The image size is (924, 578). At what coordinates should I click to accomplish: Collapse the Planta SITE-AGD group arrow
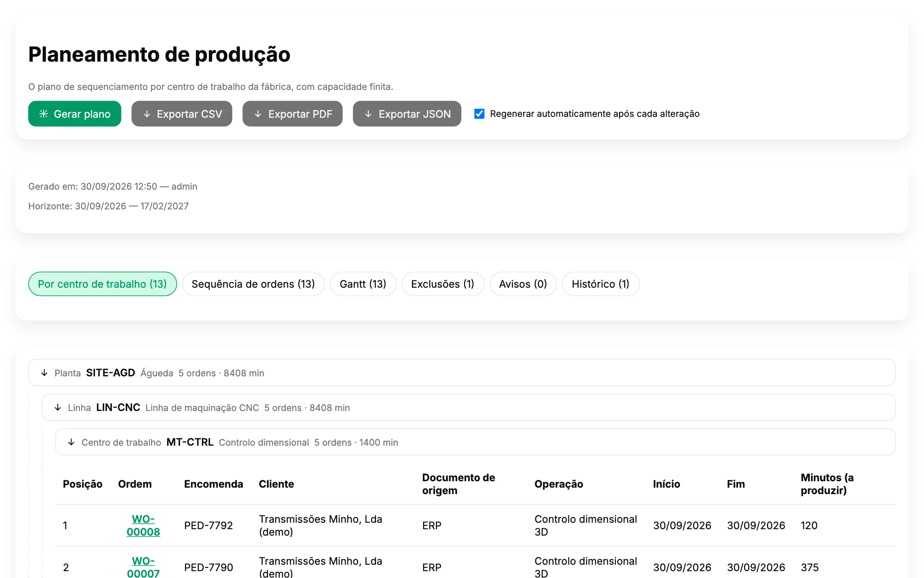(44, 373)
